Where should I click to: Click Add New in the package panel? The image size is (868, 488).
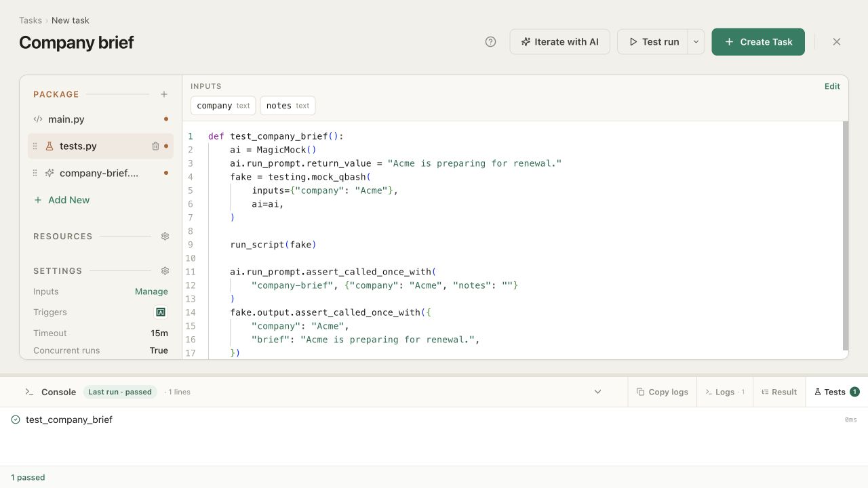point(62,200)
